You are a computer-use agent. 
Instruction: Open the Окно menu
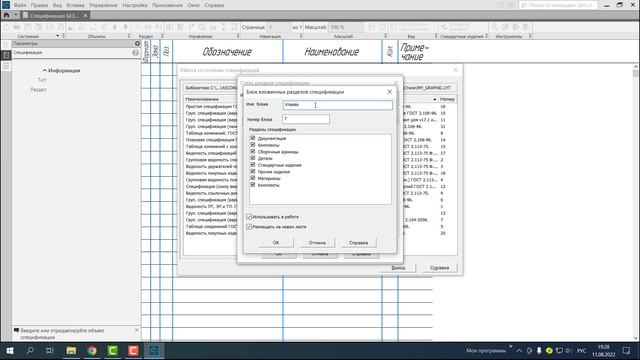click(x=194, y=5)
